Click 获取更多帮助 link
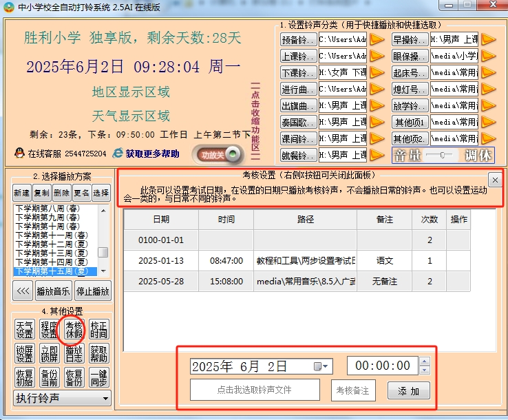Image resolution: width=508 pixels, height=420 pixels. point(152,154)
